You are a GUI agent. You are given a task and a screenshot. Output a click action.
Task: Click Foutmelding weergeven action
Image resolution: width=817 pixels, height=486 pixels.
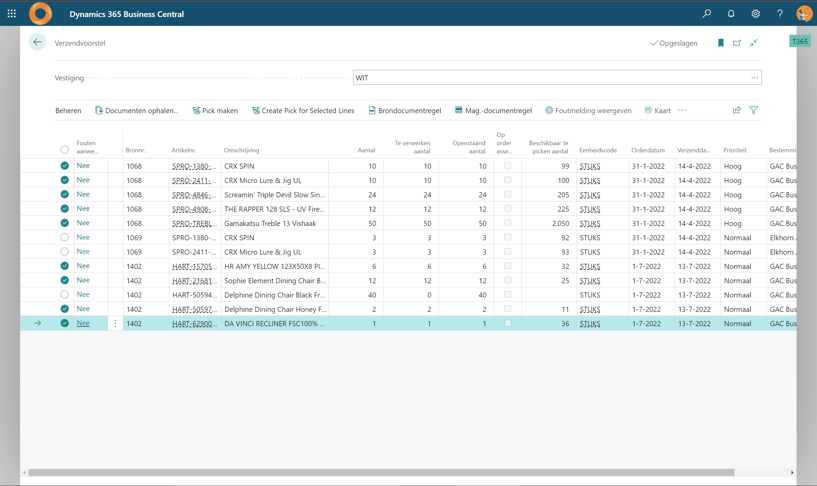point(588,110)
